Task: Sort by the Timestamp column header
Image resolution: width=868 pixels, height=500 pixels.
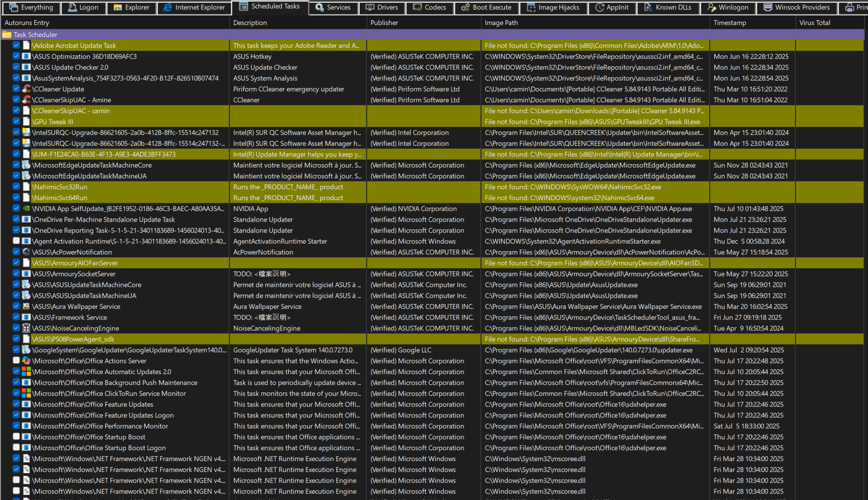Action: (753, 22)
